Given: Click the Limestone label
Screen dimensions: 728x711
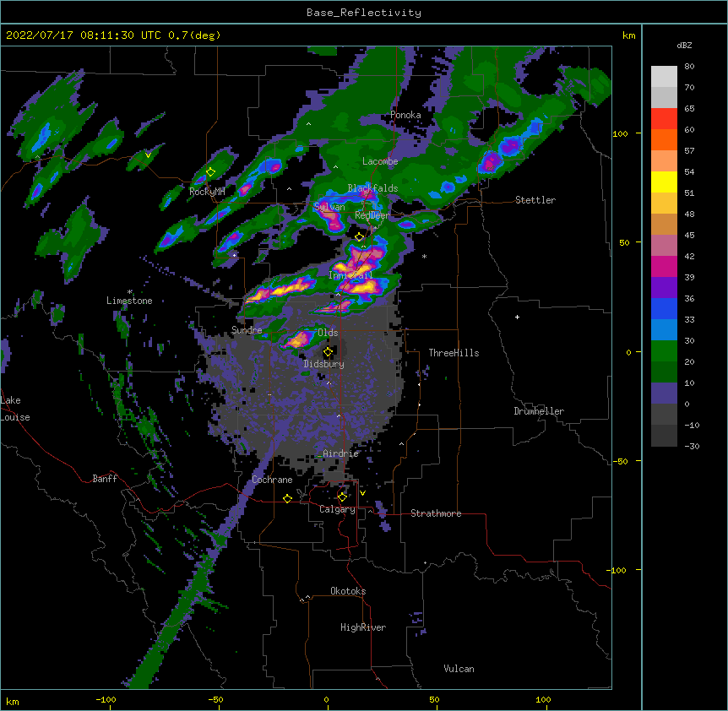Looking at the screenshot, I should [x=129, y=301].
